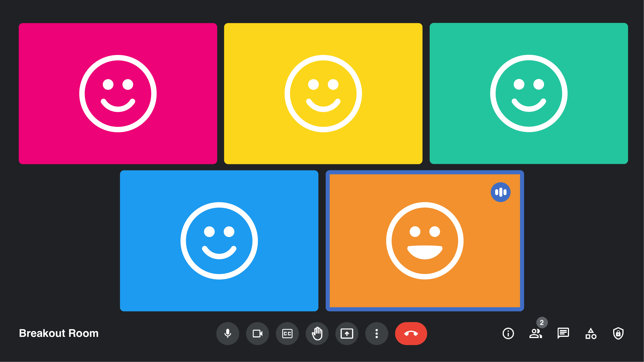Screen dimensions: 644x362
Task: Click the participant count badge showing 2
Action: click(x=542, y=322)
